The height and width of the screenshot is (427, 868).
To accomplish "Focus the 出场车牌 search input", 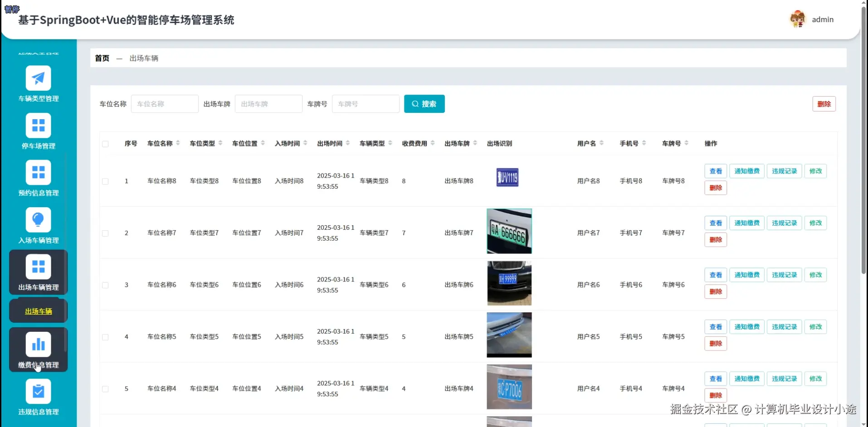I will click(x=268, y=104).
